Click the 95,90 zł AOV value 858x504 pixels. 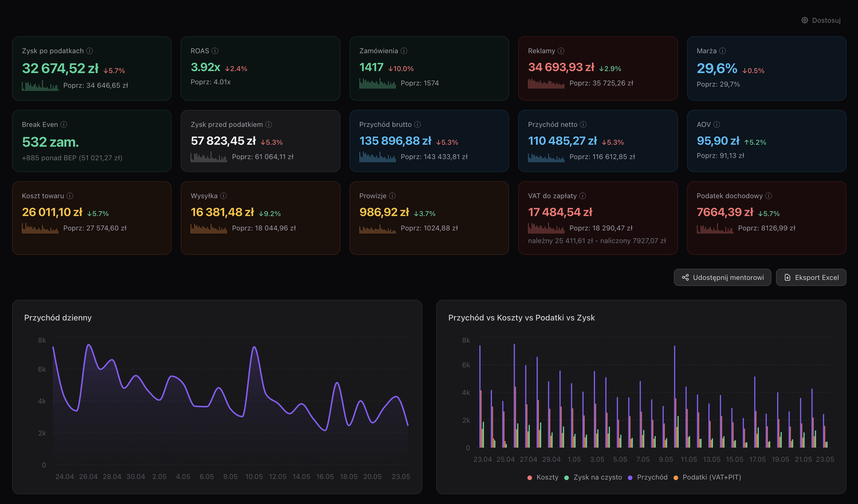[x=718, y=141]
